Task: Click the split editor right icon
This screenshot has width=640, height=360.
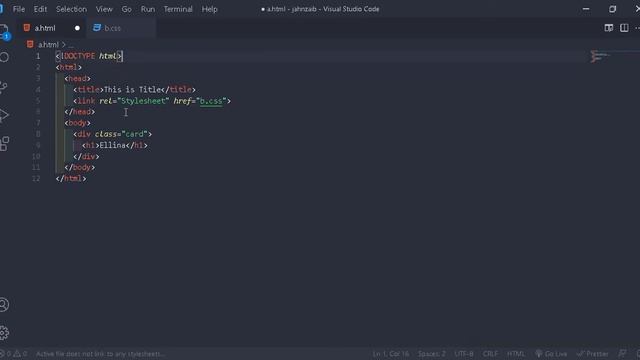Action: click(x=624, y=28)
